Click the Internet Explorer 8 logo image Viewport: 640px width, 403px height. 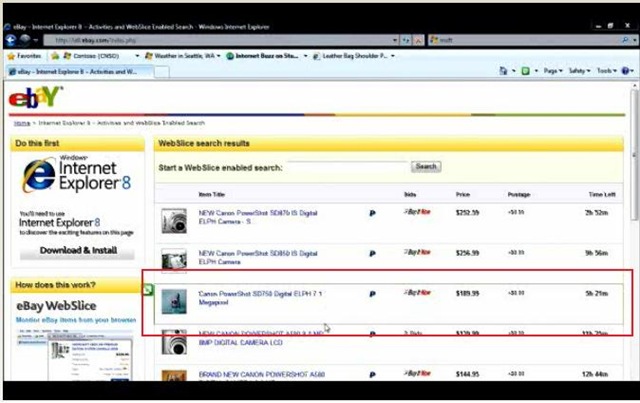(77, 174)
